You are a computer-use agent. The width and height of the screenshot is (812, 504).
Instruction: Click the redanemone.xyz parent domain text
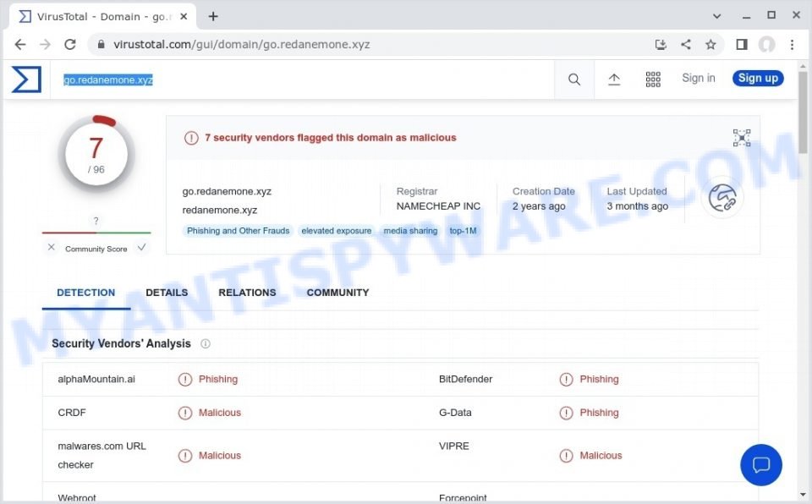click(x=220, y=211)
